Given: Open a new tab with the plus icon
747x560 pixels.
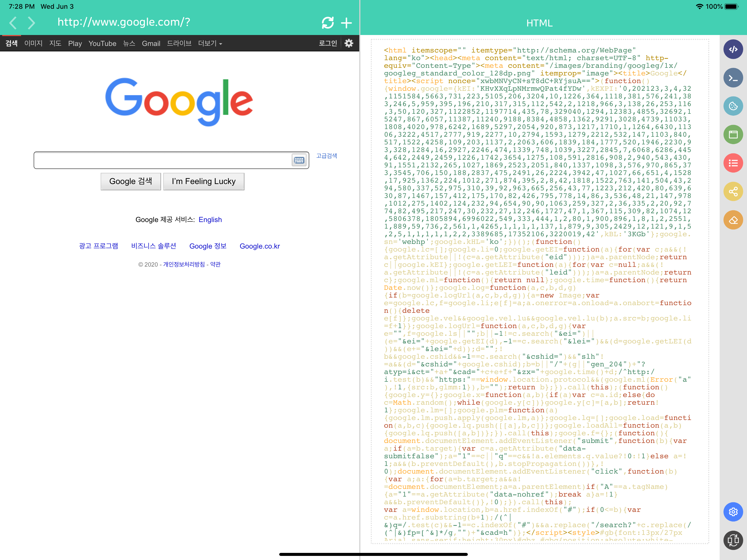Looking at the screenshot, I should [x=346, y=23].
